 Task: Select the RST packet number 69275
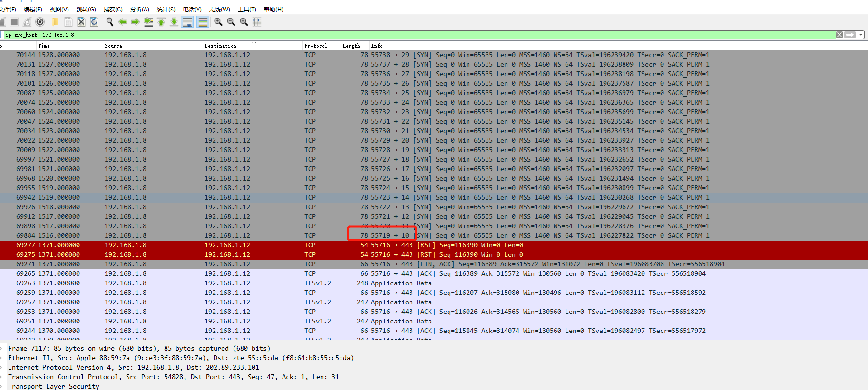[434, 255]
